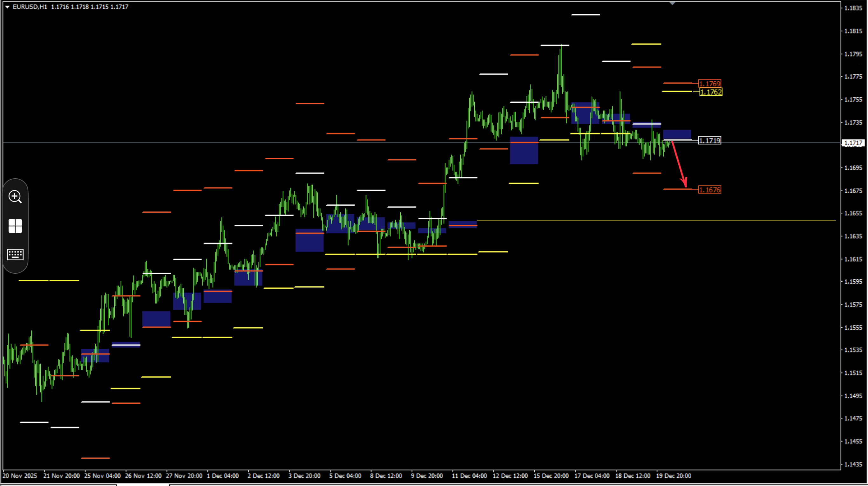The width and height of the screenshot is (868, 486).
Task: Select the 1.1762 yellow price label
Action: coord(711,92)
